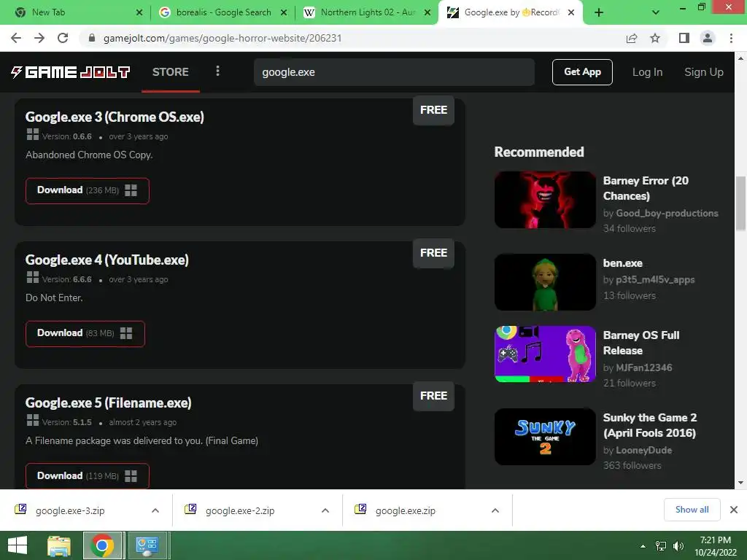This screenshot has height=560, width=747.
Task: Close the borealis Google Search tab
Action: tap(284, 12)
